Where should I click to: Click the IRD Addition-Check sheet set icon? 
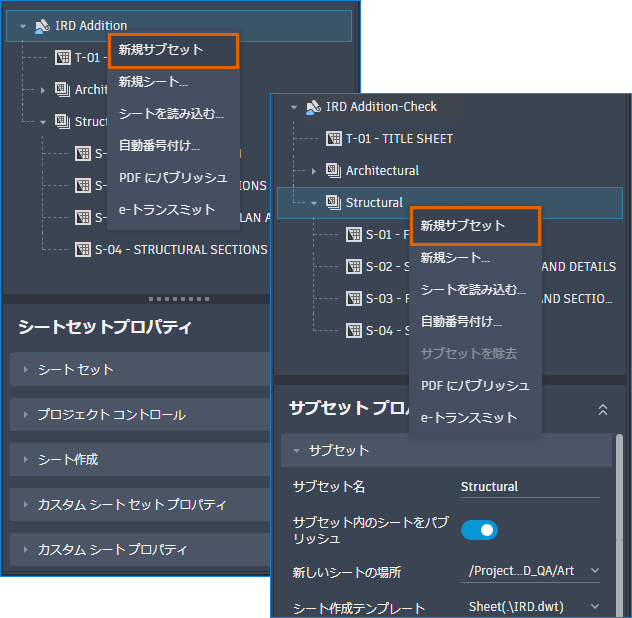pos(313,107)
